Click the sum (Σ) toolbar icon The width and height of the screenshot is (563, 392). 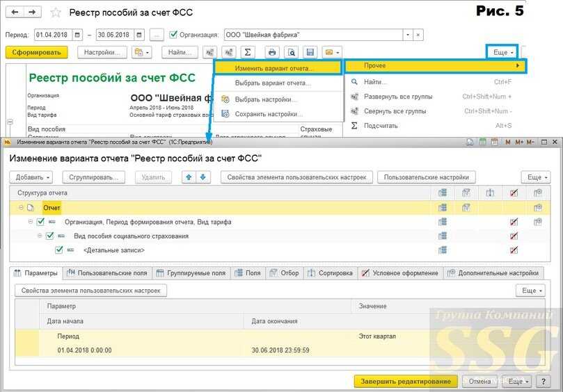tap(247, 52)
